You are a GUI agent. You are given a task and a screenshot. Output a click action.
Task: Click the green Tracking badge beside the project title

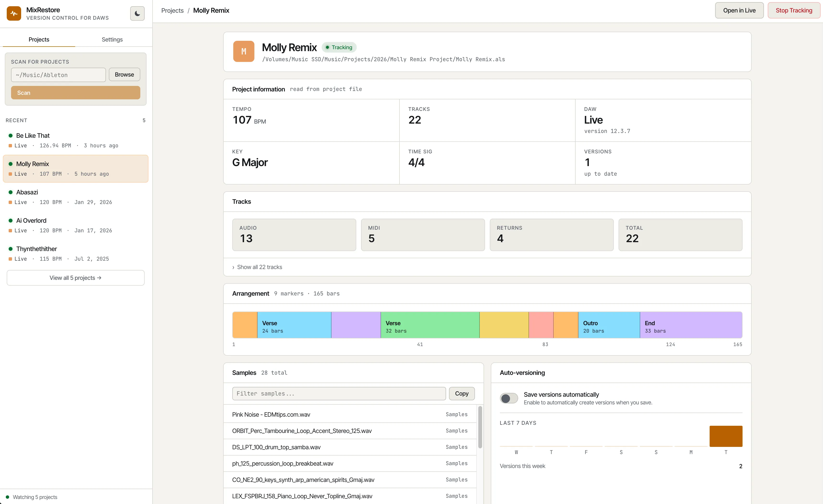coord(339,47)
